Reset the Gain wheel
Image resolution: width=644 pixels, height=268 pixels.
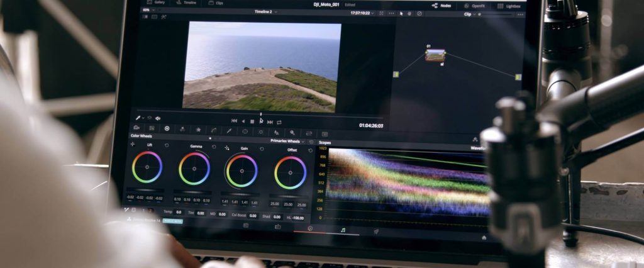(262, 148)
